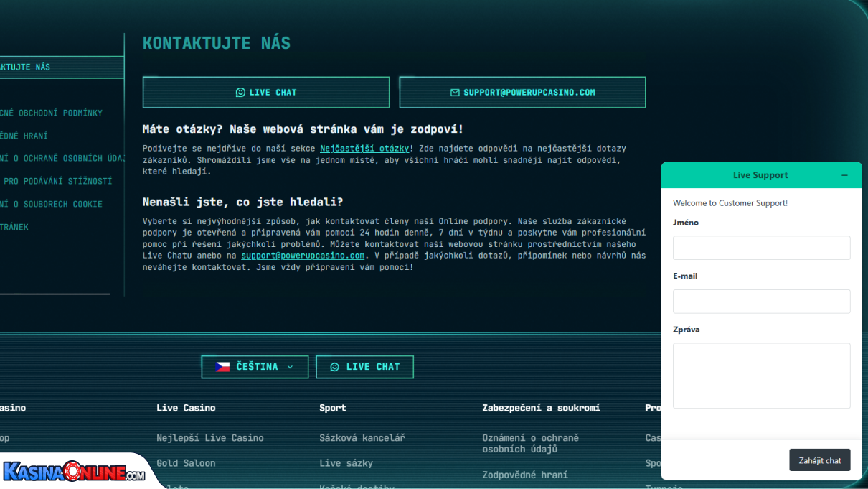The width and height of the screenshot is (868, 489).
Task: Focus the E-mail input field
Action: (x=761, y=302)
